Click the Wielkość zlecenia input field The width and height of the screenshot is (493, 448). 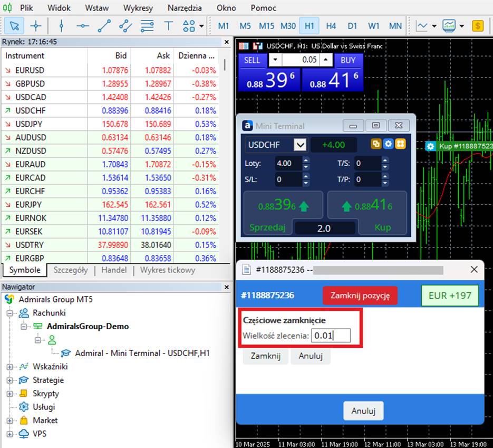(331, 336)
